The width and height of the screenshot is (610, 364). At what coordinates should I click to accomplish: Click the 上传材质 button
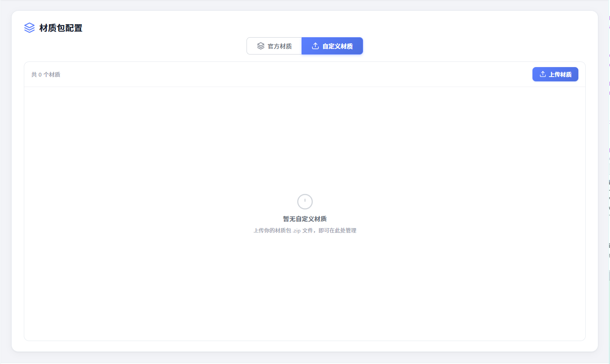tap(555, 74)
